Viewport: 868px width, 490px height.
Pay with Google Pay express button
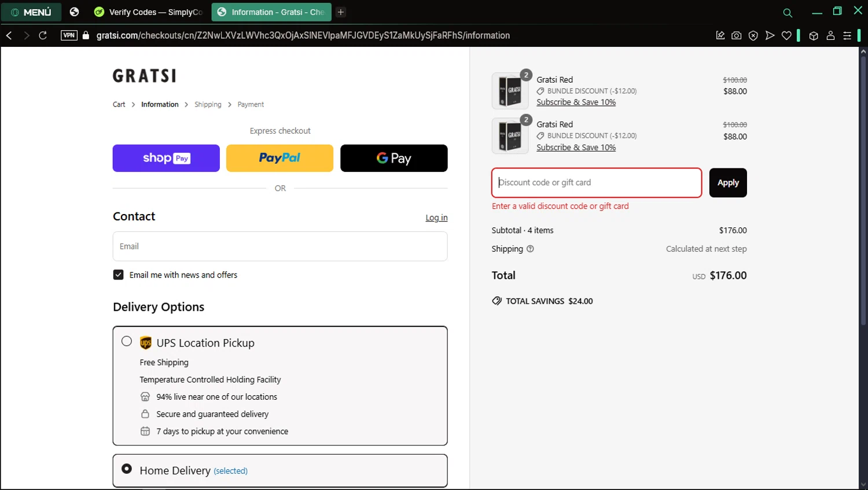click(393, 158)
